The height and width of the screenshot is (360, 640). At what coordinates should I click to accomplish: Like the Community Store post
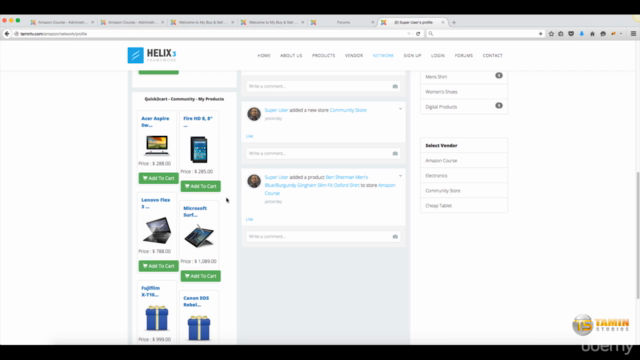249,136
